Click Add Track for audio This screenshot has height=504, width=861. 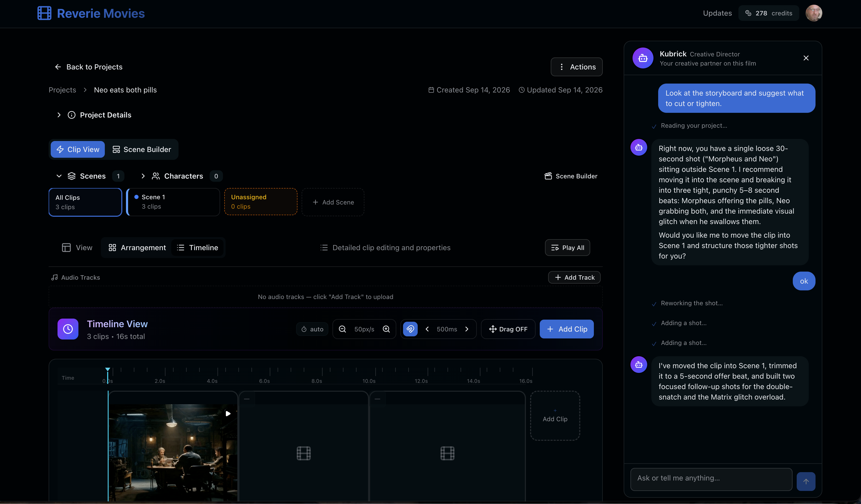pos(574,277)
